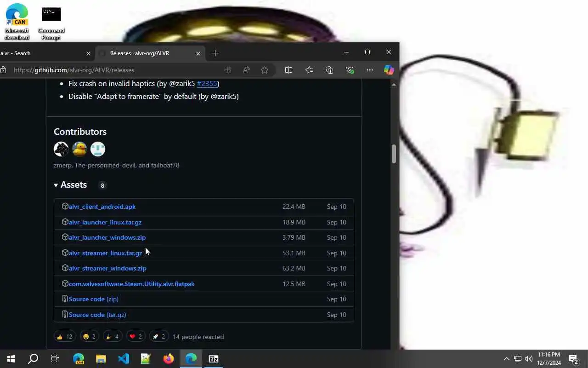Click the file icon beside Source code (zip)
The height and width of the screenshot is (368, 588).
coord(65,299)
